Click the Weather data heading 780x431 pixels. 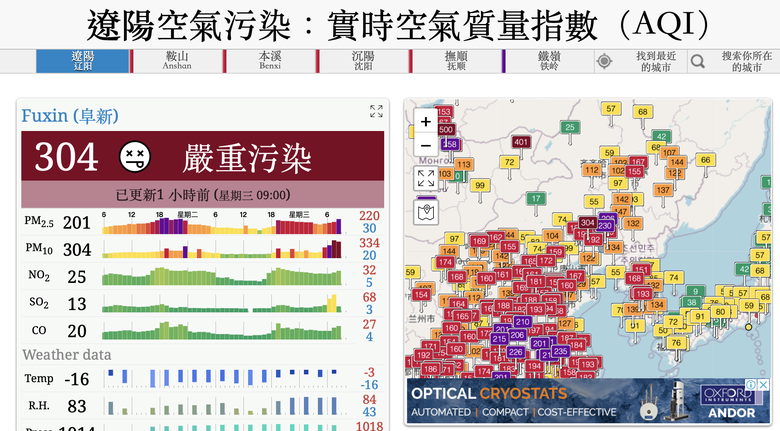[x=67, y=354]
